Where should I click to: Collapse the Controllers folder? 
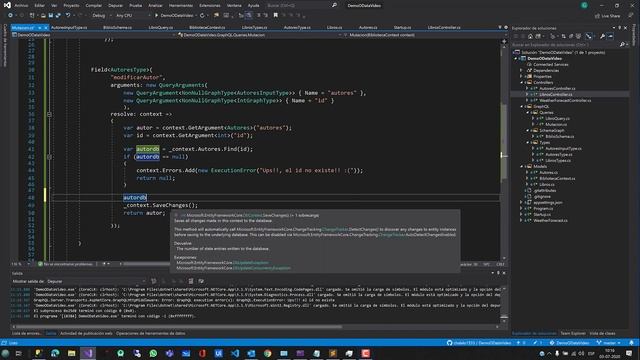tap(521, 82)
